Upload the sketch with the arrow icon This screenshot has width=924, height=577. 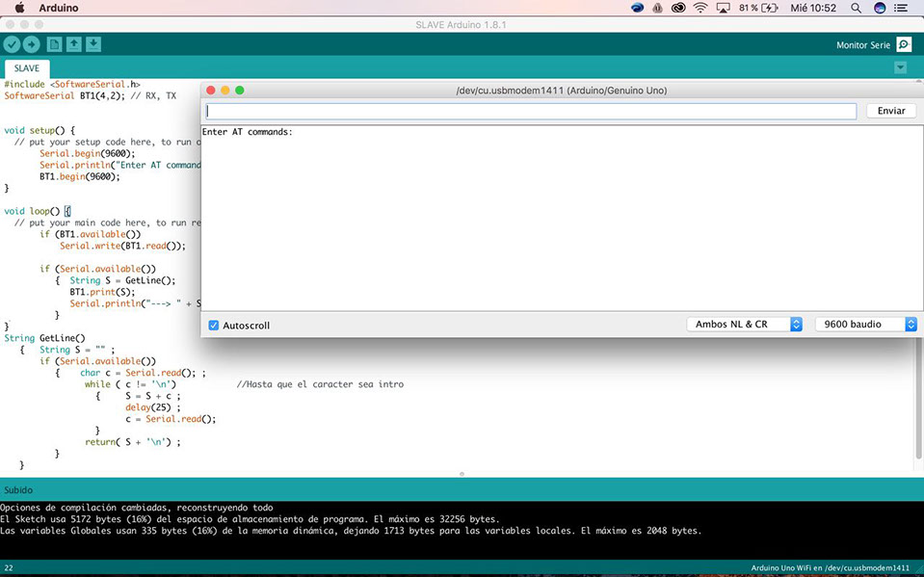pos(31,44)
